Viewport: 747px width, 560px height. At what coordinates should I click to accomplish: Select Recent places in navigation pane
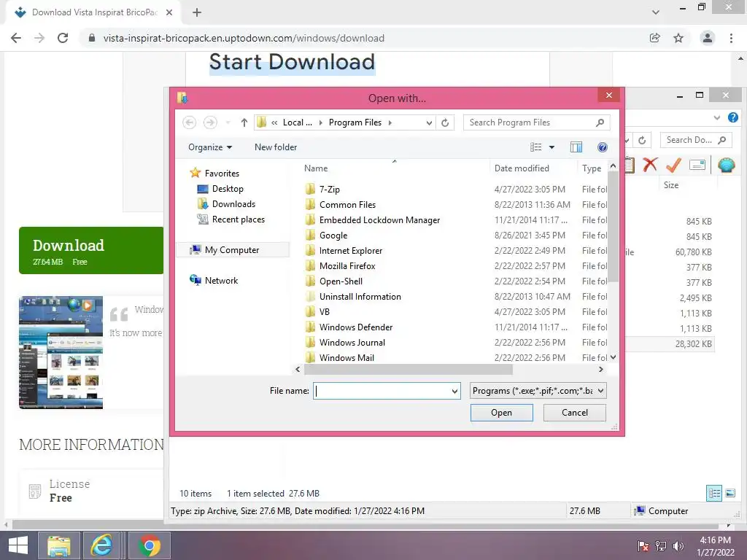[239, 219]
